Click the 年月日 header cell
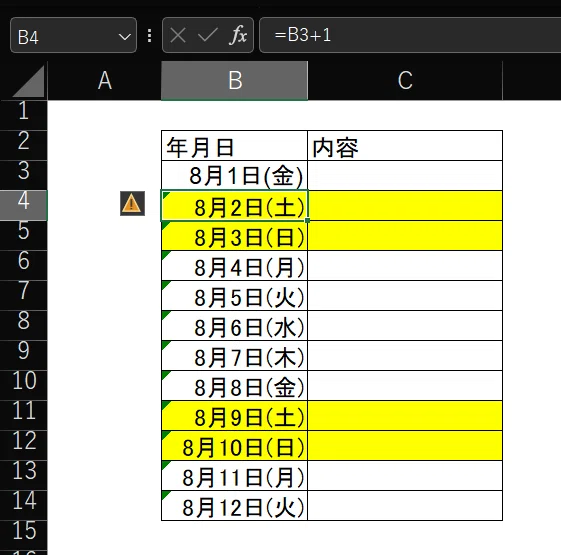Viewport: 561px width, 555px height. pos(234,146)
